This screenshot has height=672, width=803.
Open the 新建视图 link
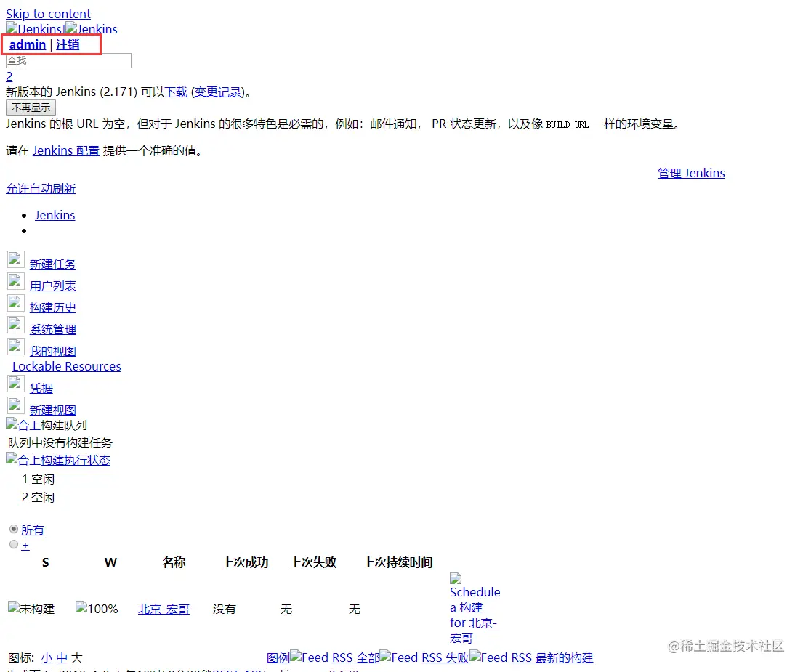pos(53,410)
